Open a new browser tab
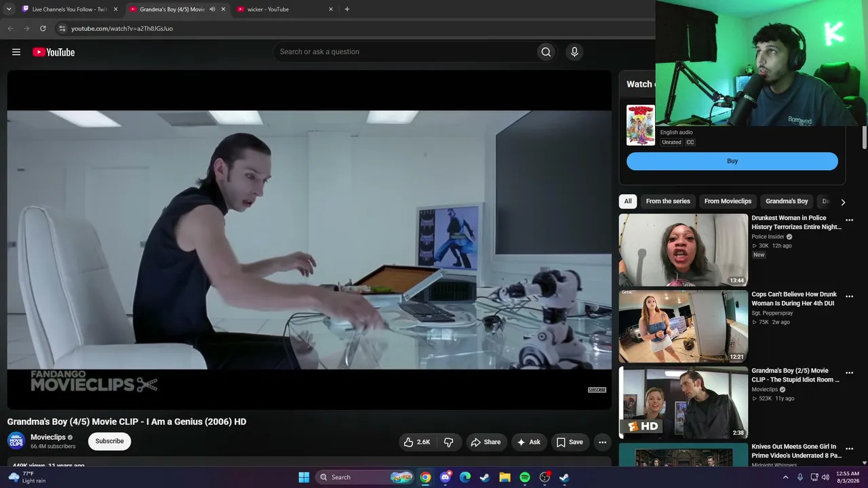Viewport: 868px width, 488px height. coord(347,9)
